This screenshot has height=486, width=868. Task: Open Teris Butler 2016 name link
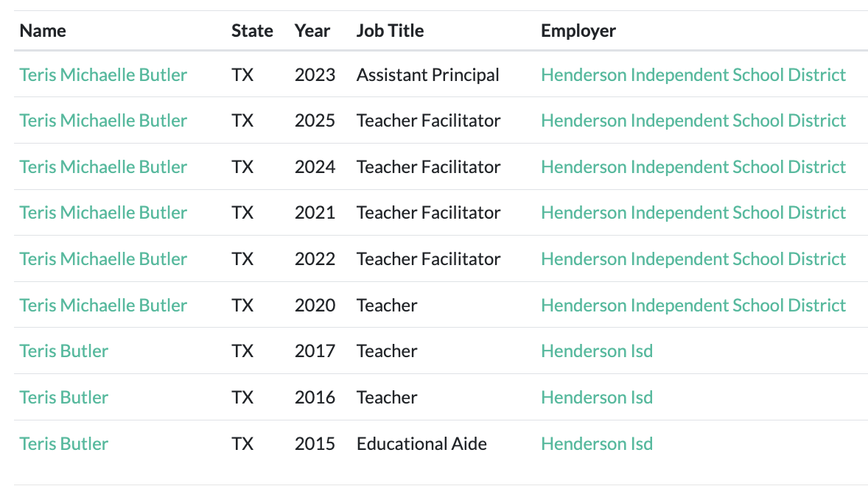point(63,398)
